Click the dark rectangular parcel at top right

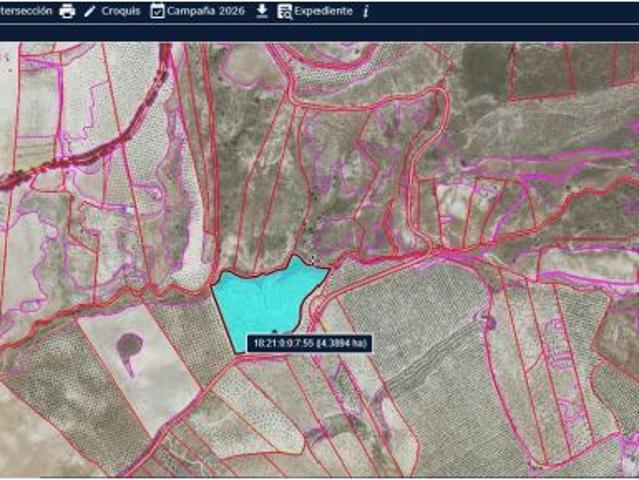tap(541, 70)
